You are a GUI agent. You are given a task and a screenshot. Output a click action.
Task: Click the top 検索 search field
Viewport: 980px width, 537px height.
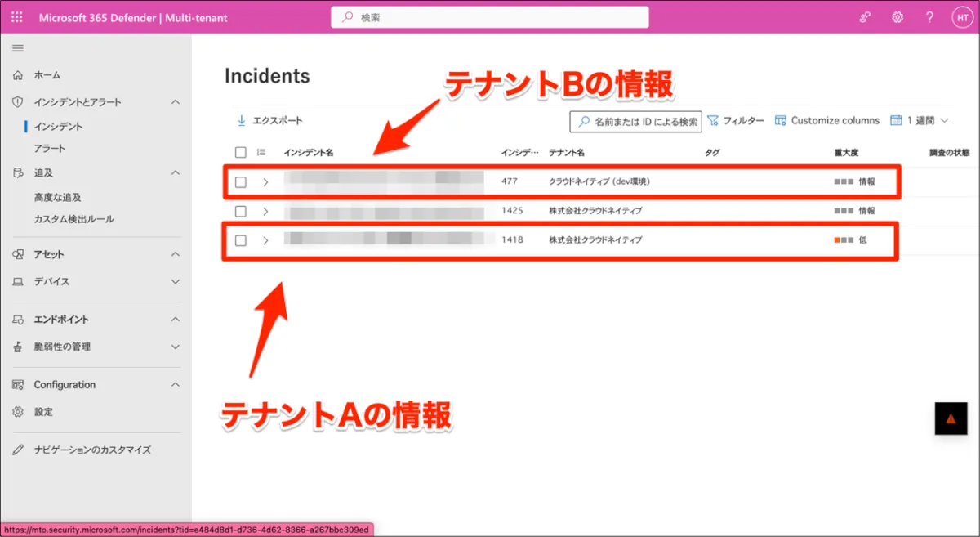click(x=490, y=17)
